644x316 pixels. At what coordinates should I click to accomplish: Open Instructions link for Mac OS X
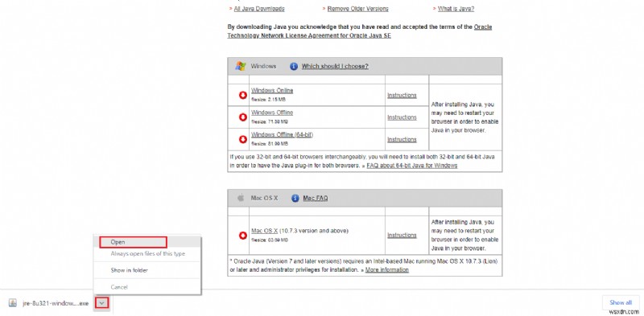(x=402, y=236)
